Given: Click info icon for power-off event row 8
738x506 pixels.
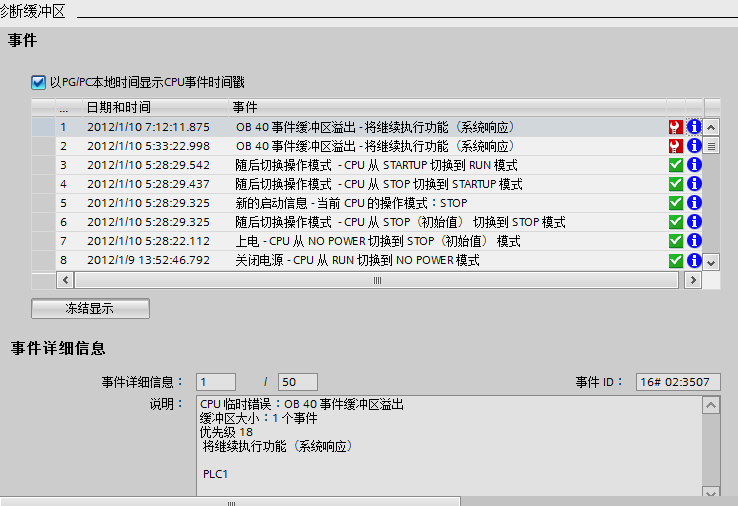Looking at the screenshot, I should pyautogui.click(x=694, y=260).
